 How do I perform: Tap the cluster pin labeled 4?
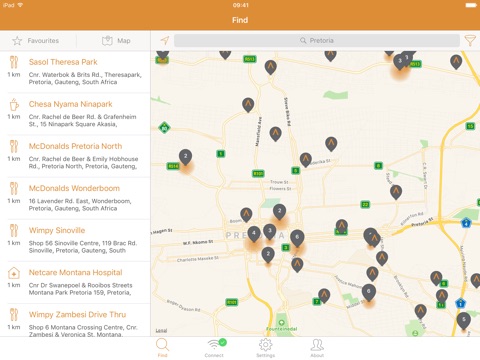[x=254, y=234]
